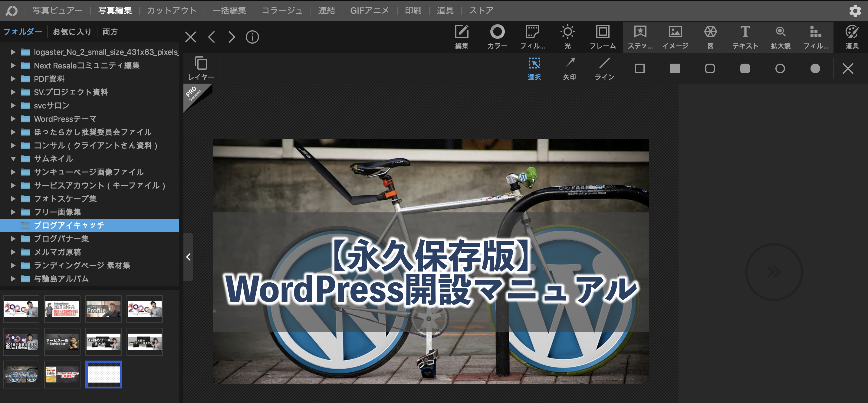The image size is (868, 403).
Task: Switch to the カットアウト tab
Action: [x=172, y=11]
